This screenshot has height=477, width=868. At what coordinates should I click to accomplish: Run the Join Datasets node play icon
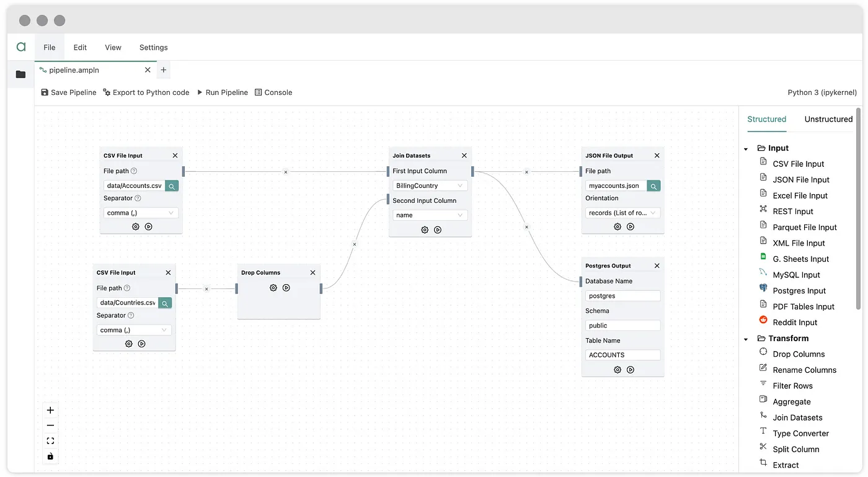click(x=438, y=230)
